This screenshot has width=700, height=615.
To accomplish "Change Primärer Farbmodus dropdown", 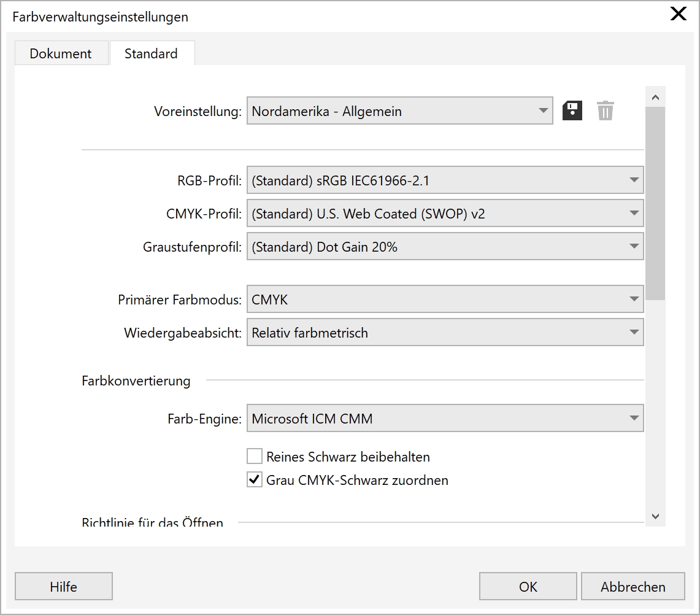I will pyautogui.click(x=445, y=300).
